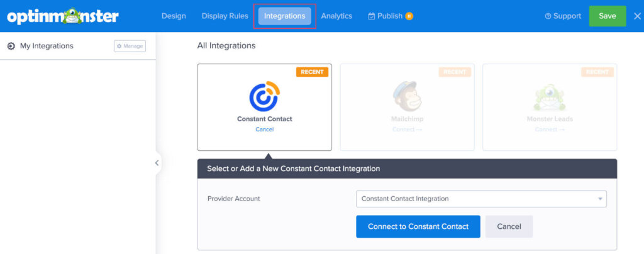Collapse the sidebar with the chevron
This screenshot has width=644, height=254.
click(157, 163)
